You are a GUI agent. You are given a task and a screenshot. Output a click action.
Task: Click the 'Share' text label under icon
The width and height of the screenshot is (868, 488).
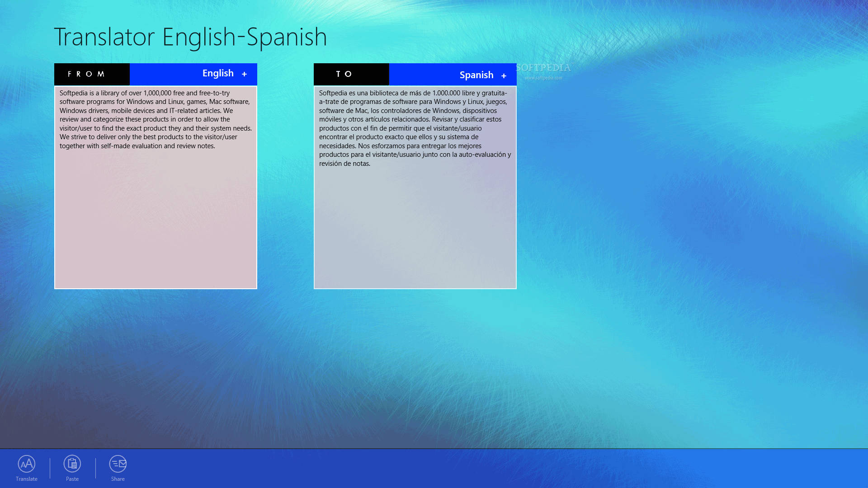tap(118, 479)
